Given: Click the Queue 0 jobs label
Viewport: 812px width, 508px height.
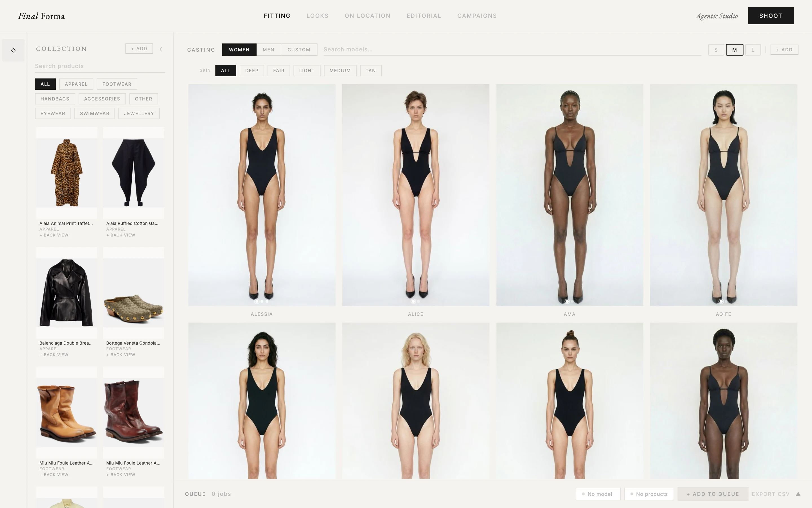Looking at the screenshot, I should [208, 494].
